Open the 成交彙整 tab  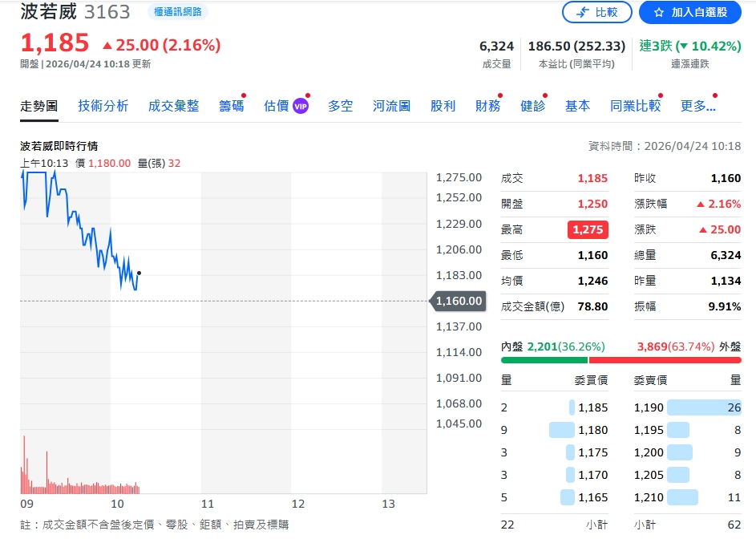[x=174, y=106]
